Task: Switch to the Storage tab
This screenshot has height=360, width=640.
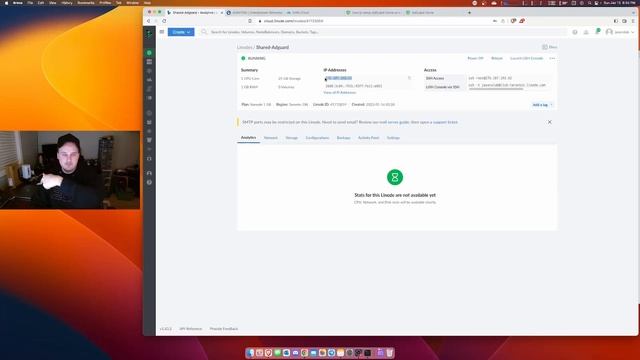Action: coord(291,138)
